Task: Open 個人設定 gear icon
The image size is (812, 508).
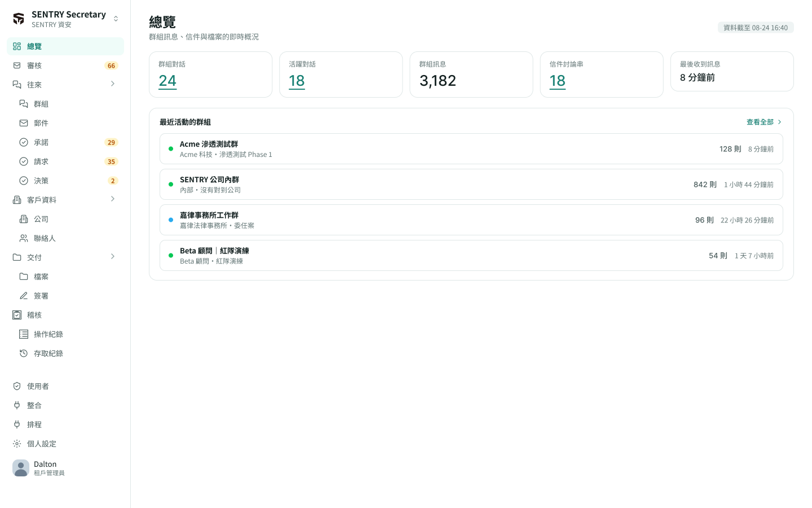Action: tap(17, 444)
